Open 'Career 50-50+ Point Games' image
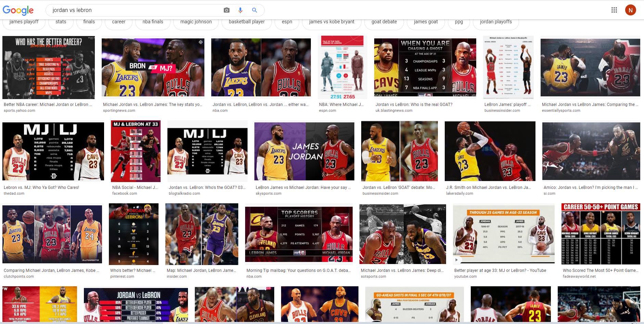This screenshot has height=324, width=644. (601, 234)
